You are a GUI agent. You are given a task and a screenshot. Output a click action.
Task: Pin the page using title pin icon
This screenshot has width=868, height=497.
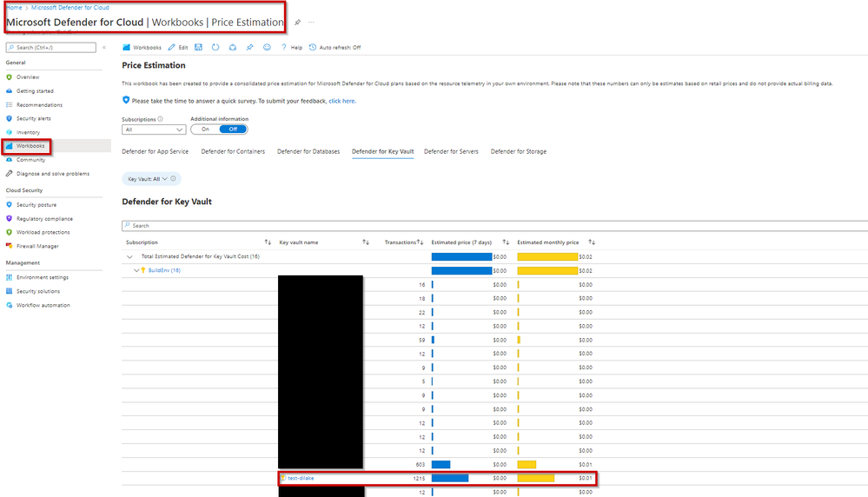(x=297, y=22)
